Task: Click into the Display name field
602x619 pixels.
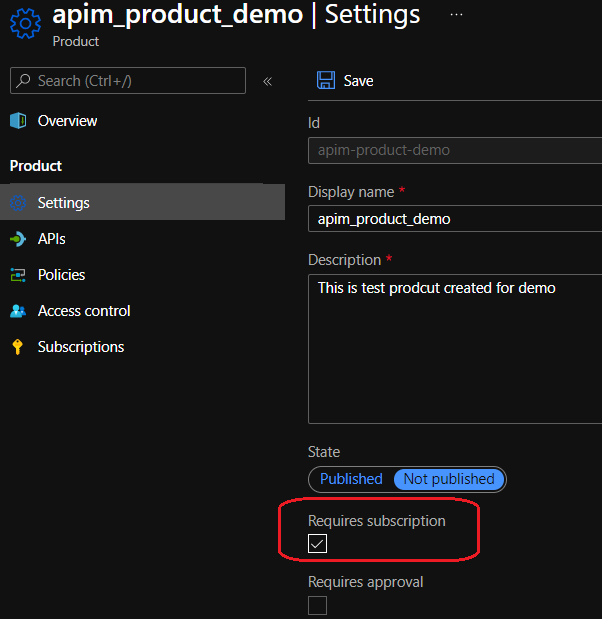Action: [455, 218]
